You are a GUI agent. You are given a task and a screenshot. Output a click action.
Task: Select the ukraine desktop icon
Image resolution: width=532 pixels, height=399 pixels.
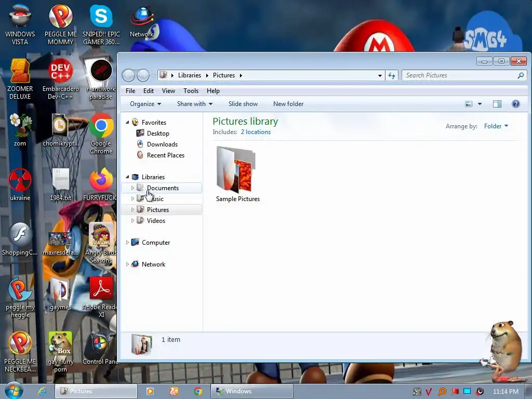20,184
